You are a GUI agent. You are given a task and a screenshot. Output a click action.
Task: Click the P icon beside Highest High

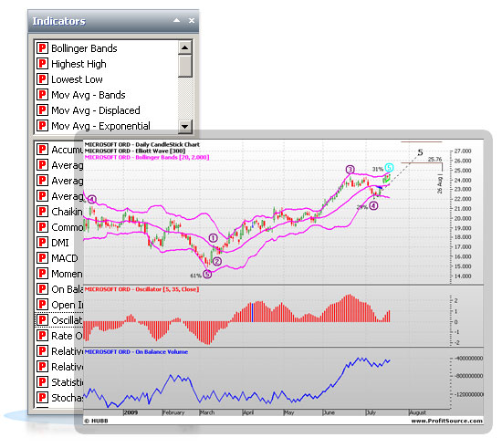[x=42, y=63]
